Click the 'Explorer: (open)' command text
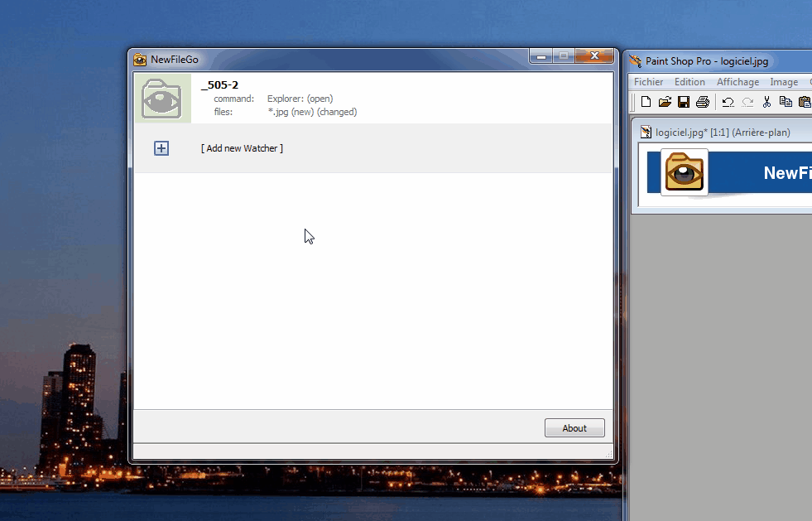This screenshot has width=812, height=521. pyautogui.click(x=300, y=99)
